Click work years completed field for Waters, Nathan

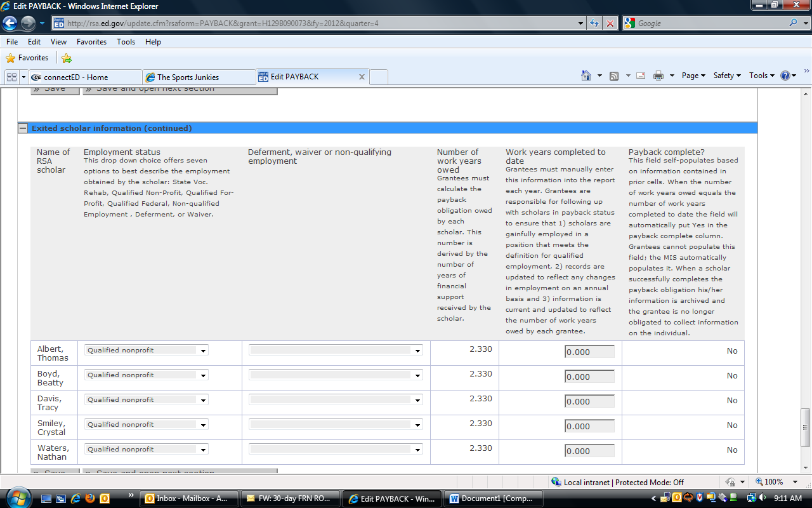pos(589,451)
